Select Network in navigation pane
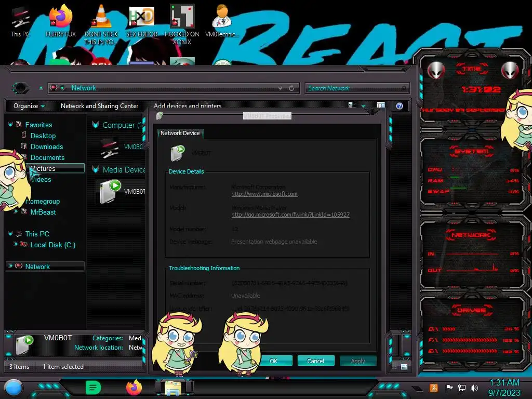This screenshot has height=399, width=532. click(37, 267)
